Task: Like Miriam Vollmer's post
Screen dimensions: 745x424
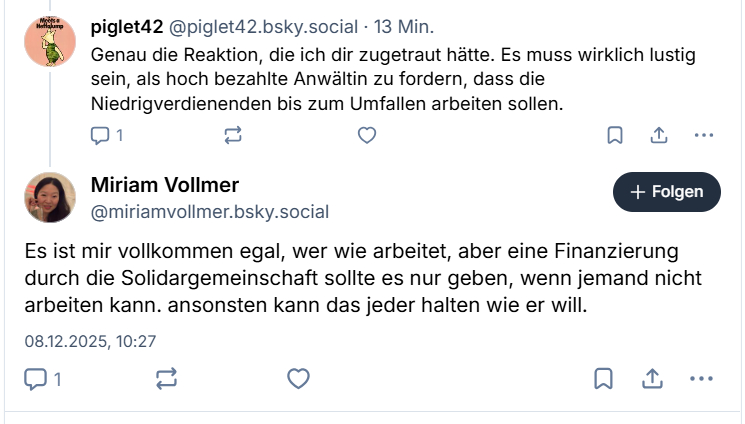Action: [298, 378]
